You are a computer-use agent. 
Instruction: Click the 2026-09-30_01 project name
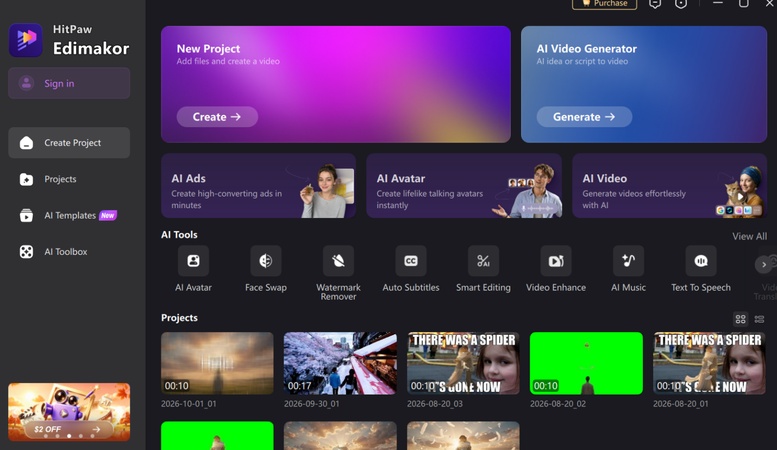click(312, 404)
